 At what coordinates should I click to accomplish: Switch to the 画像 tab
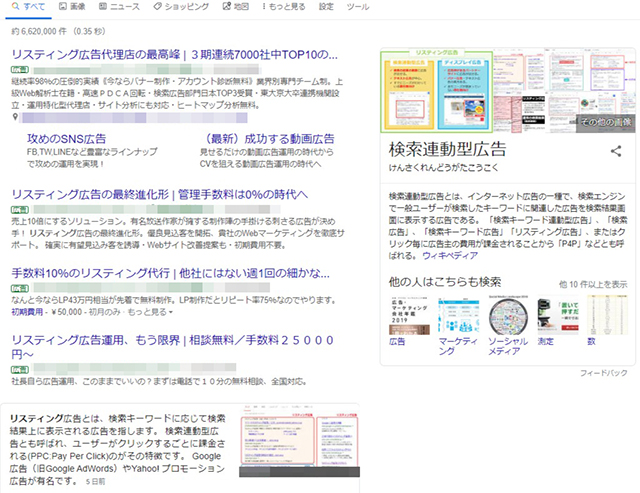[x=72, y=7]
